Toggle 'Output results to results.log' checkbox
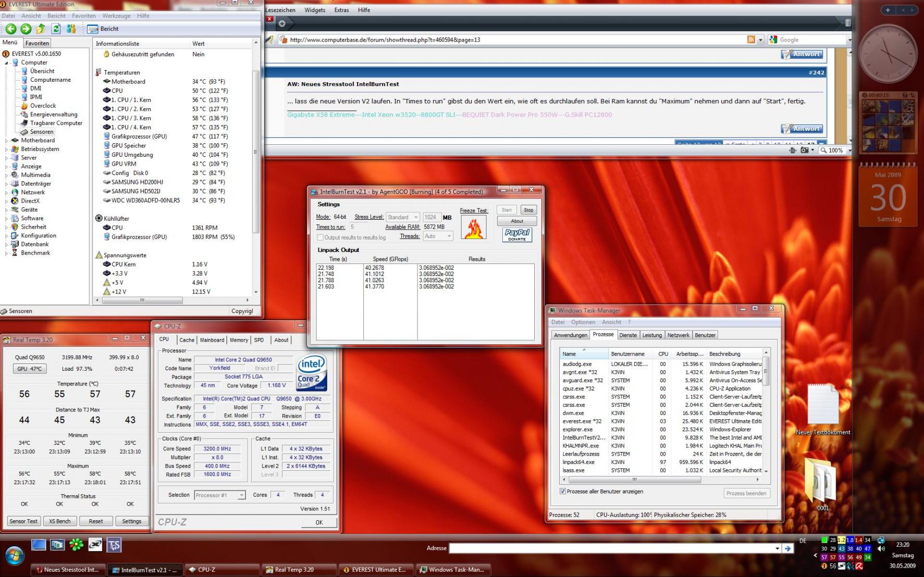This screenshot has height=577, width=924. click(x=320, y=237)
